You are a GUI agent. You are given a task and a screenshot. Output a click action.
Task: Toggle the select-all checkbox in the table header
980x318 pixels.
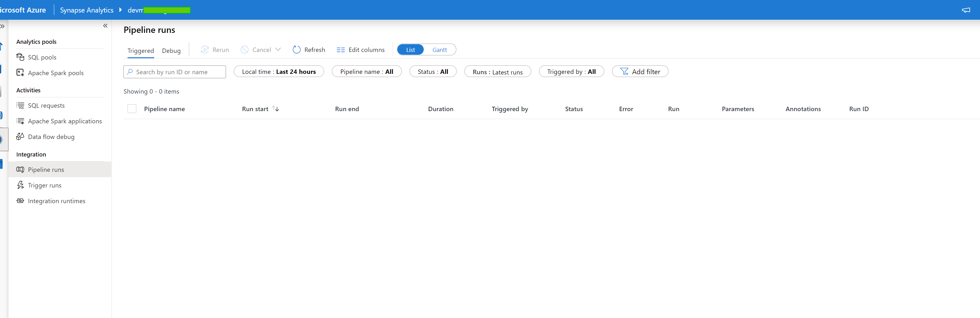[x=132, y=108]
